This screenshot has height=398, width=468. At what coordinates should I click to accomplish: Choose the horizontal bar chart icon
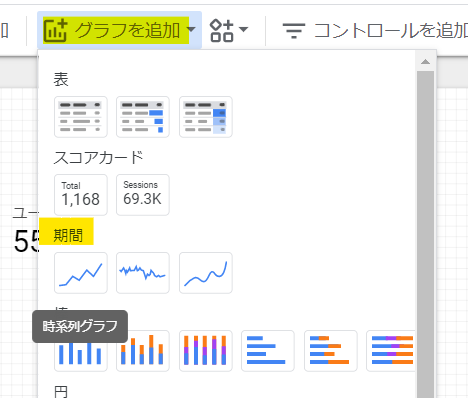(x=268, y=351)
